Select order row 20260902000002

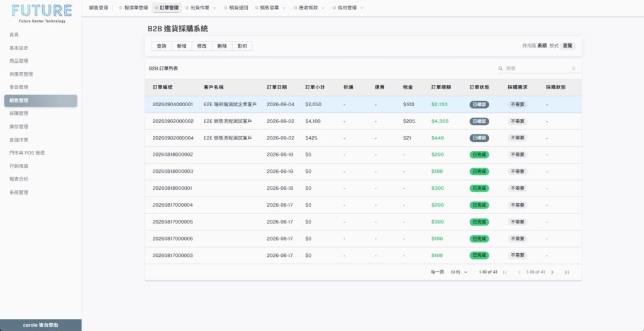click(363, 121)
